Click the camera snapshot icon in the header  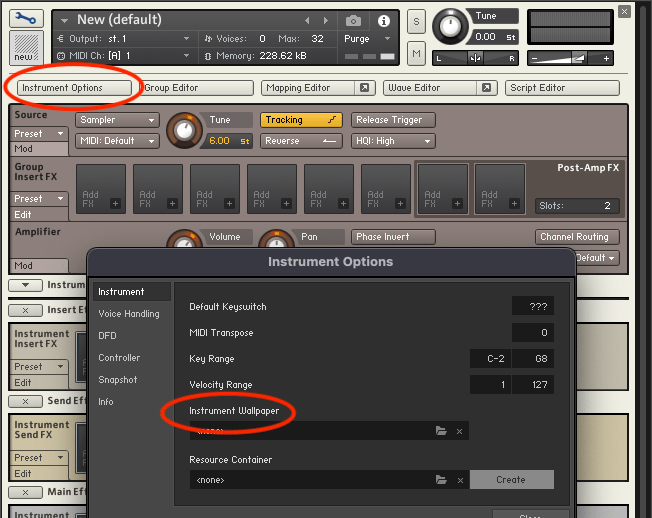coord(353,20)
